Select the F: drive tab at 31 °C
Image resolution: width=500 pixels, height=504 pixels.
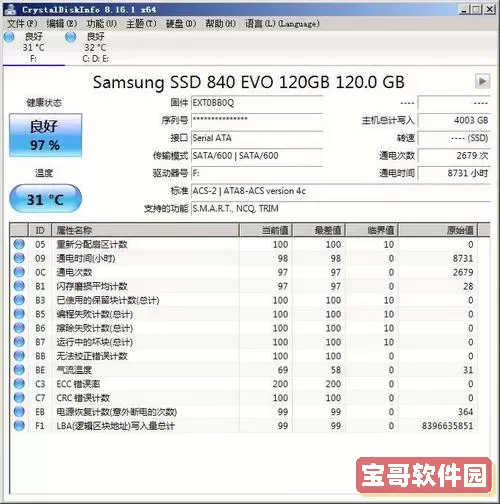tap(33, 47)
